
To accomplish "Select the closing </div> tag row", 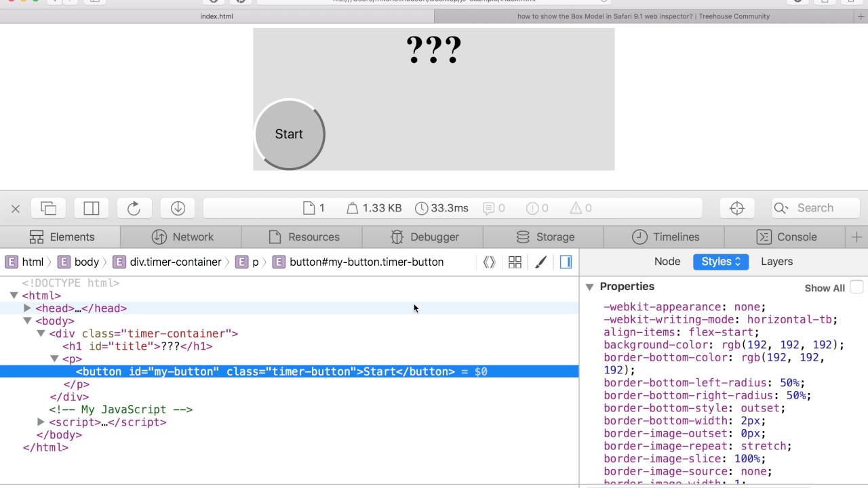I will tap(69, 397).
